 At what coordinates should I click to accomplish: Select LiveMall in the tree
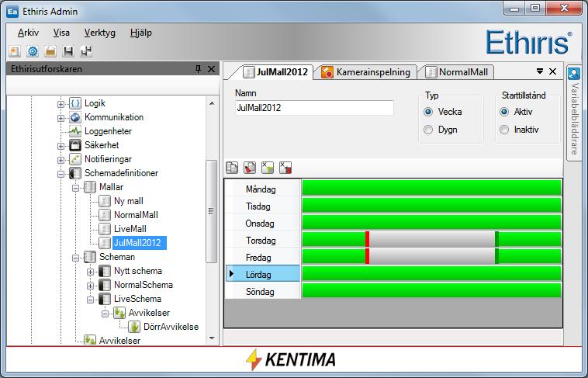130,229
